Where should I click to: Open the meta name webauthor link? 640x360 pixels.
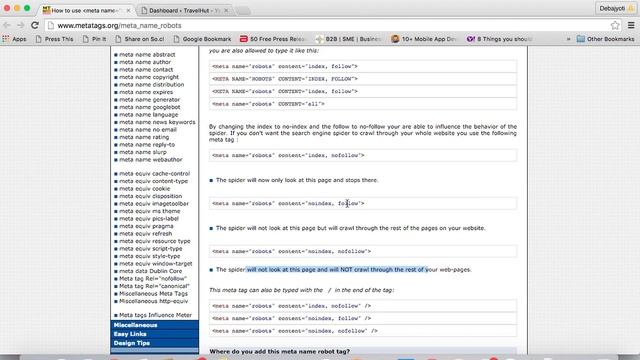(x=151, y=160)
